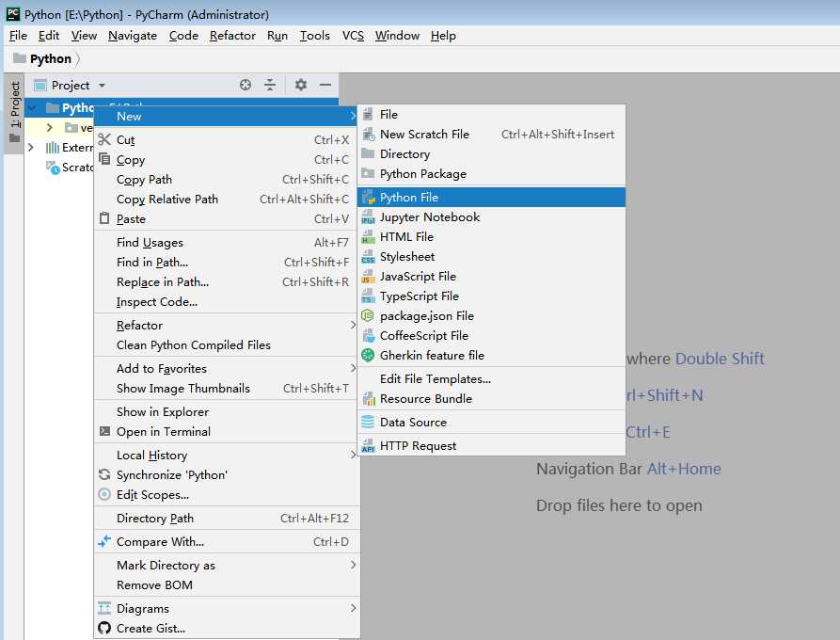Click the Resource Bundle icon
Image resolution: width=840 pixels, height=640 pixels.
pos(368,398)
